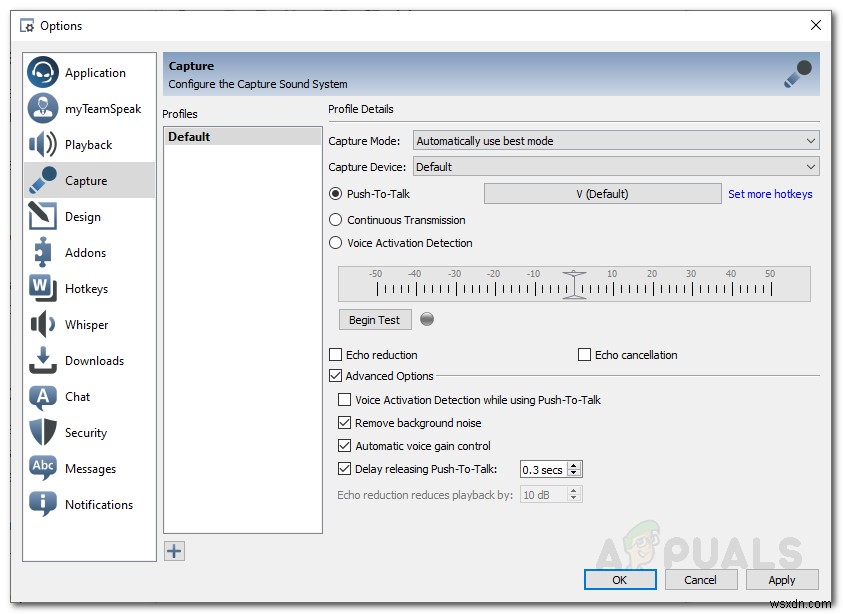Switch to the Notifications section

tap(41, 504)
